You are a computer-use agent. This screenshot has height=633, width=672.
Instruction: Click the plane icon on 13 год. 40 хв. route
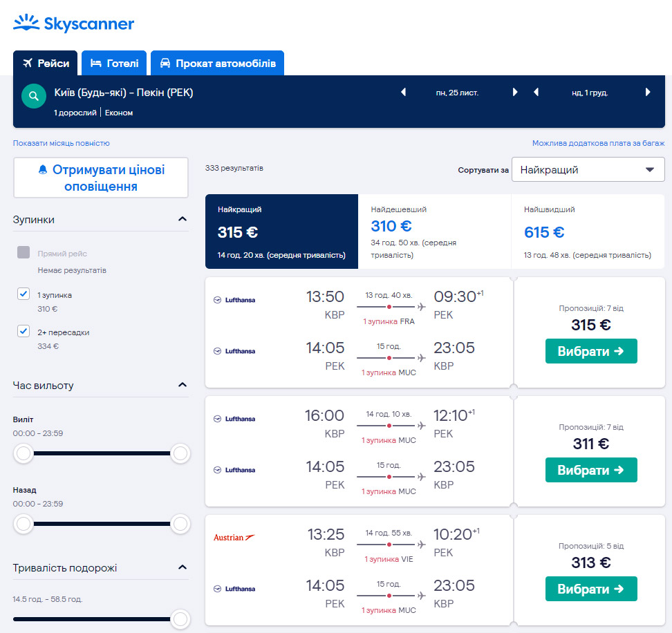[422, 307]
